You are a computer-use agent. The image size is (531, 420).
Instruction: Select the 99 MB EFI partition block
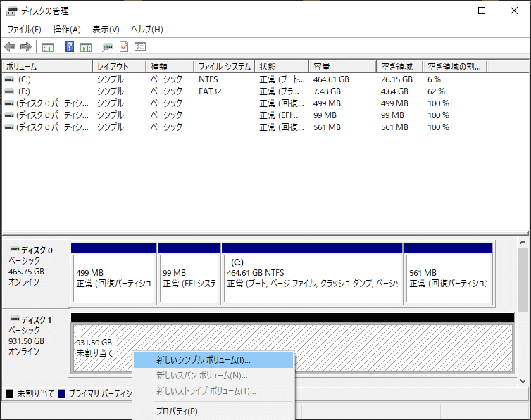click(x=189, y=274)
